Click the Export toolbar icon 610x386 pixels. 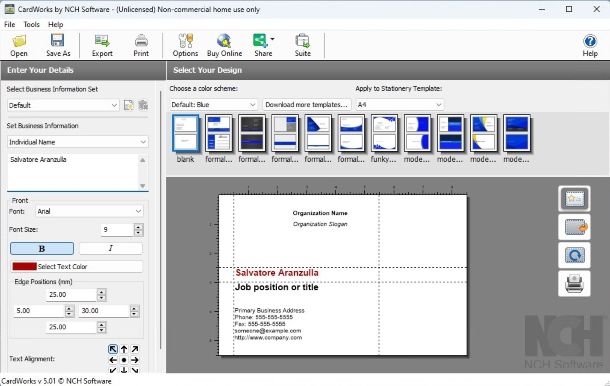102,40
